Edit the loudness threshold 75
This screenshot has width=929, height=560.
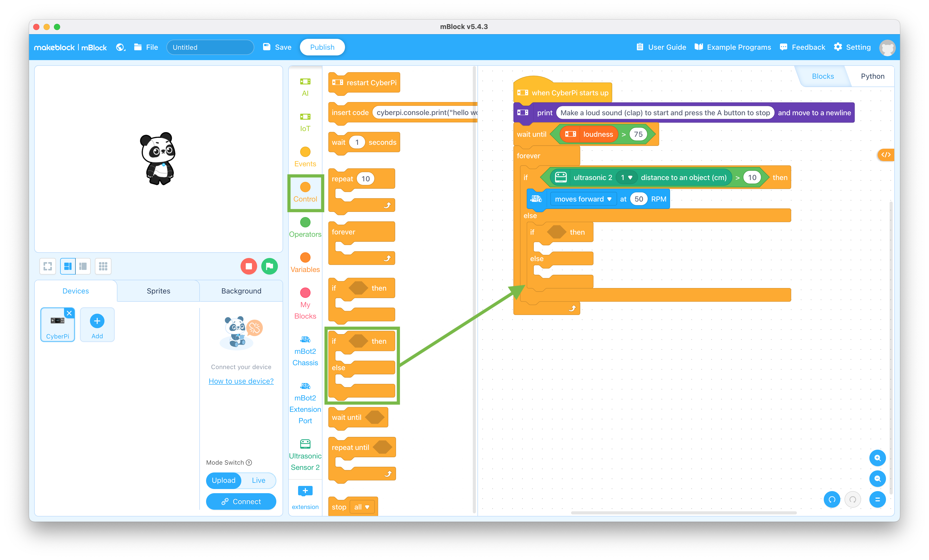click(638, 134)
